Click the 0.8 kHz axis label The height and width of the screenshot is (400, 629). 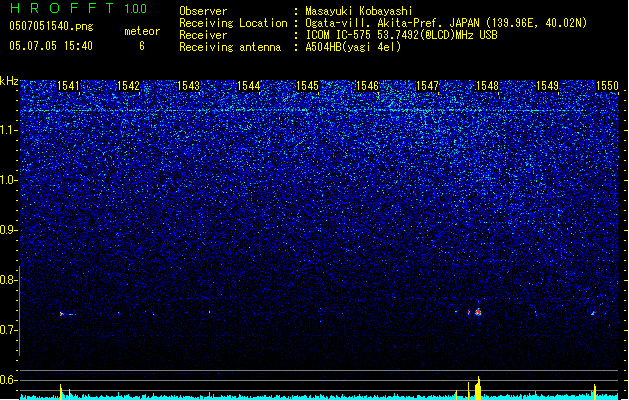click(8, 280)
